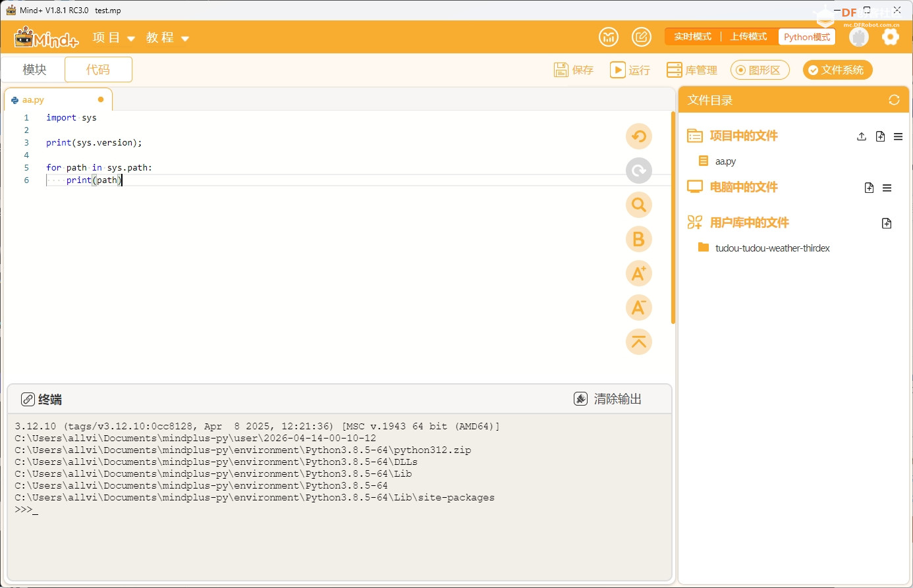Switch to 实时模式 mode
Viewport: 913px width, 588px height.
tap(692, 36)
